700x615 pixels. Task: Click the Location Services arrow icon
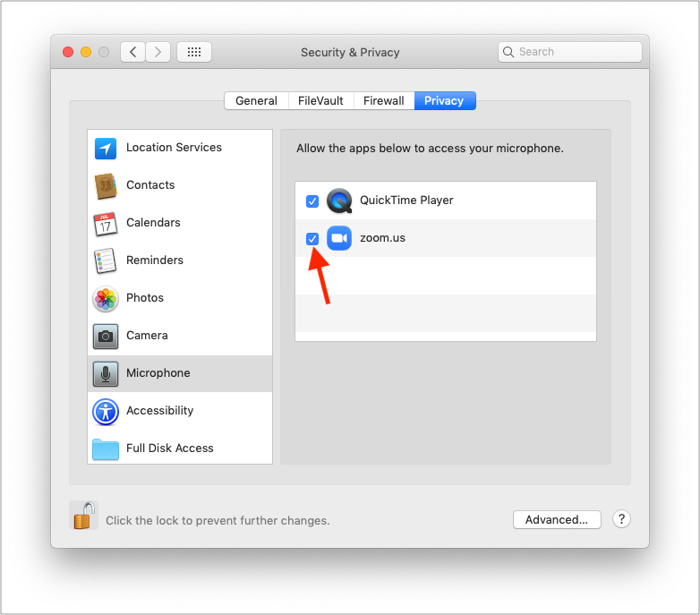[106, 149]
